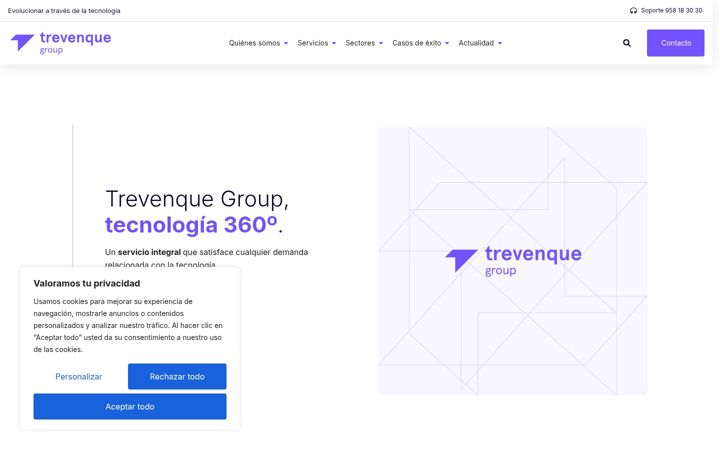Expand the Casos de éxito dropdown arrow
The height and width of the screenshot is (450, 720).
pyautogui.click(x=447, y=43)
